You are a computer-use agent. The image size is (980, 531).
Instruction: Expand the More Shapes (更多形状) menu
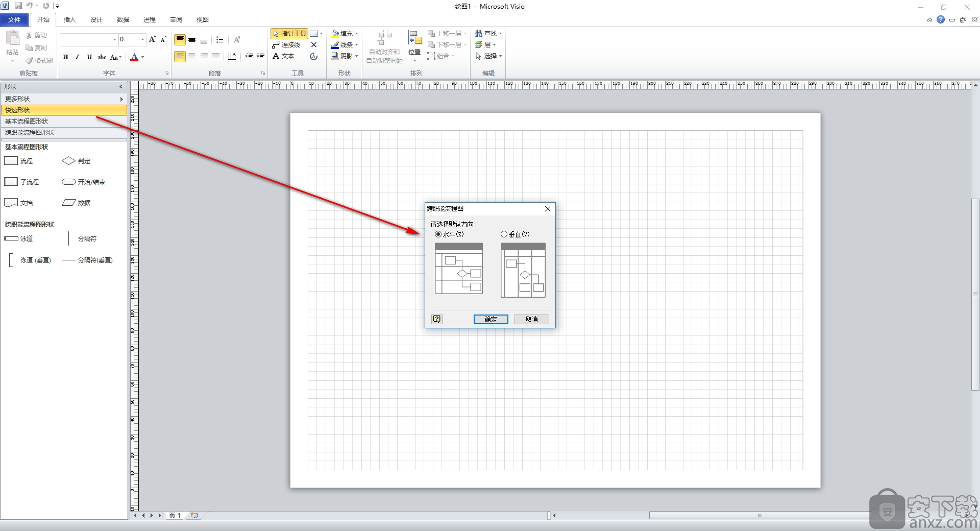pos(64,99)
